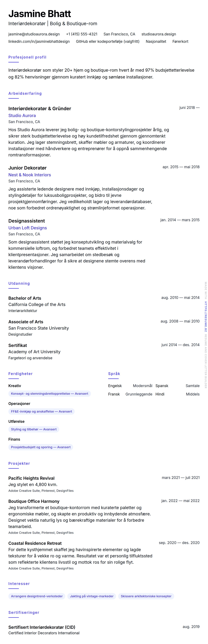Click the HTTPS://RESUME.BZ watermark link
Image resolution: width=208 pixels, height=644 pixels.
206,316
